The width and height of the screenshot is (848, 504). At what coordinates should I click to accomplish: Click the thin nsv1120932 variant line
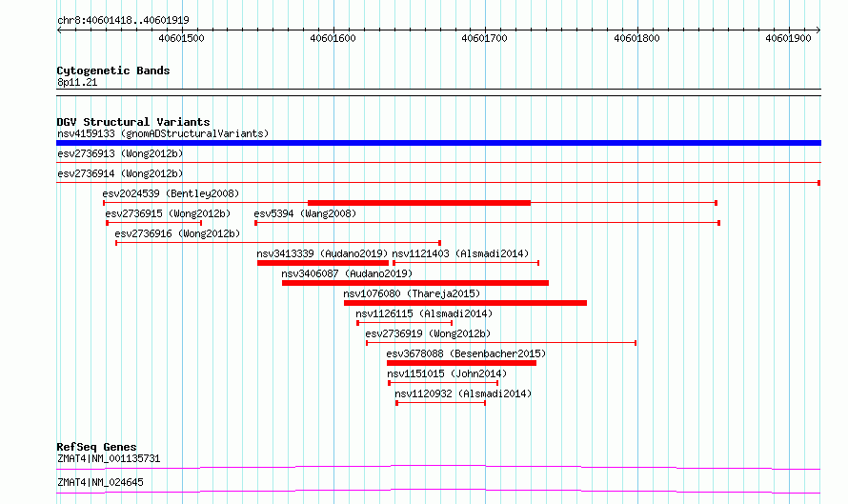click(x=441, y=403)
